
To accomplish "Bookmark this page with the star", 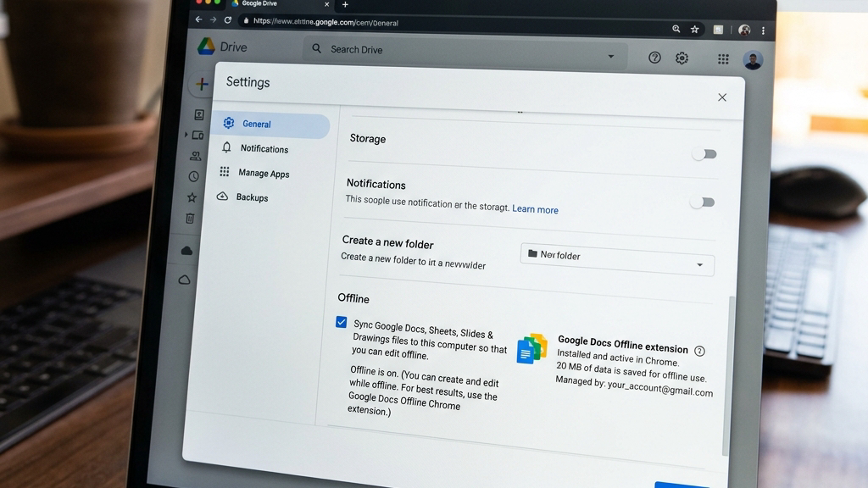I will tap(694, 30).
